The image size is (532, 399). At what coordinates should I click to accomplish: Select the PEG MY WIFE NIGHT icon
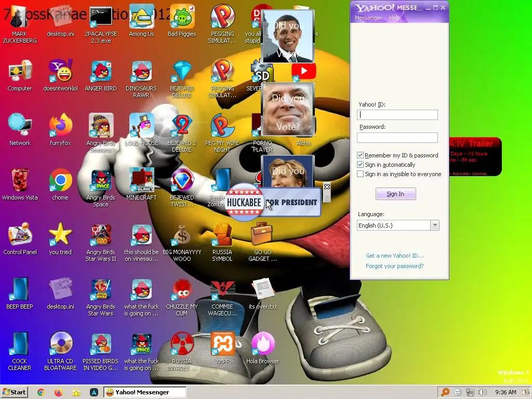(222, 133)
